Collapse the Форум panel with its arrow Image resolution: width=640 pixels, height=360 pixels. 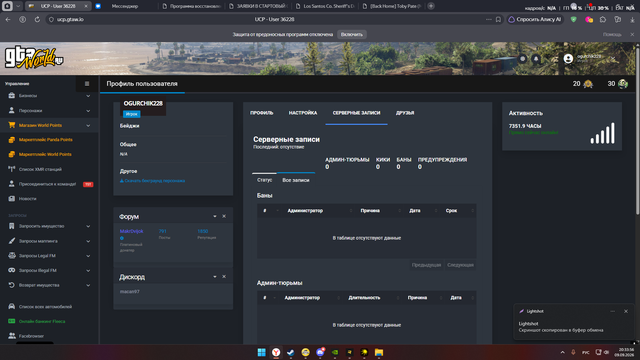[x=215, y=216]
